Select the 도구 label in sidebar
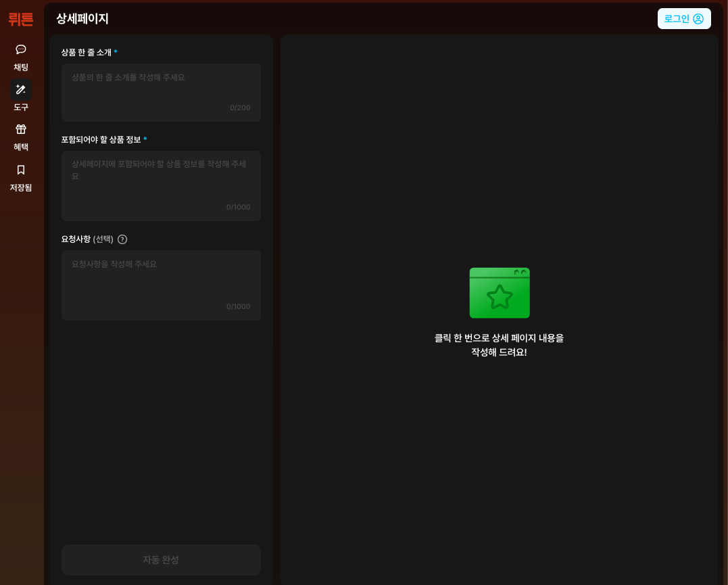728x585 pixels. click(21, 108)
